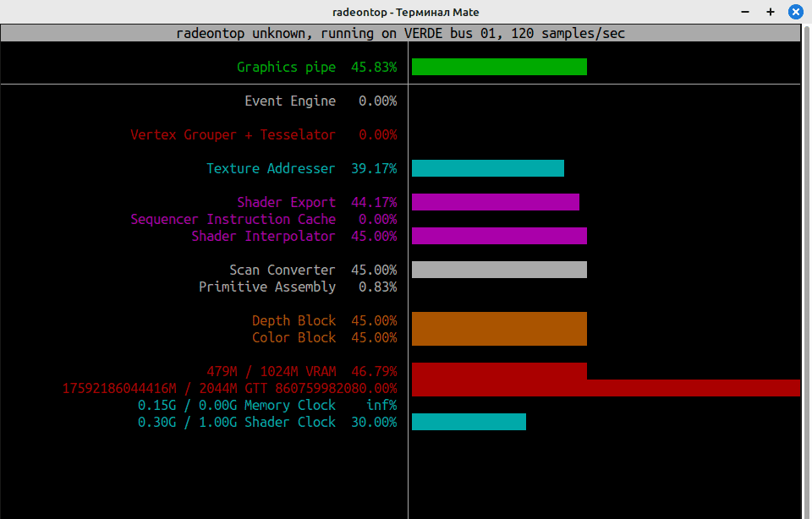Click the green Graphics pipe usage bar
This screenshot has width=812, height=519.
[x=499, y=67]
